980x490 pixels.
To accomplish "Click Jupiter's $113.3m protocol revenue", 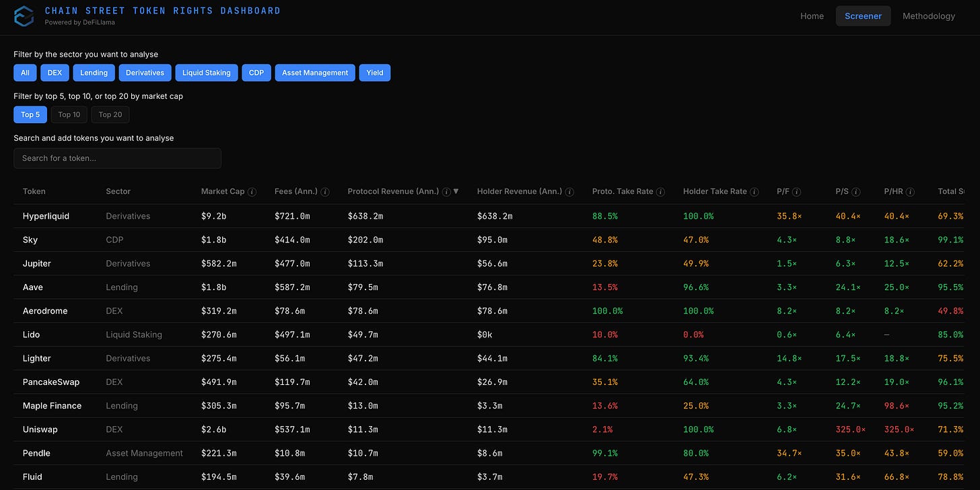I will (x=365, y=263).
